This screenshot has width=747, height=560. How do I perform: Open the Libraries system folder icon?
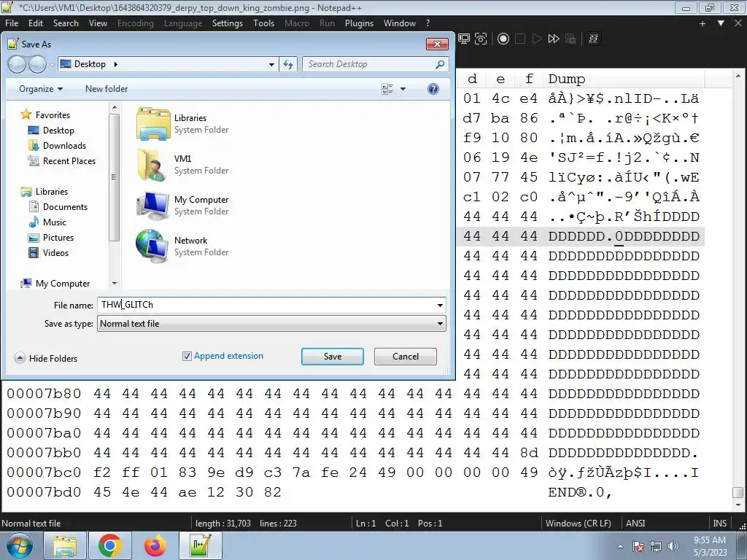152,124
